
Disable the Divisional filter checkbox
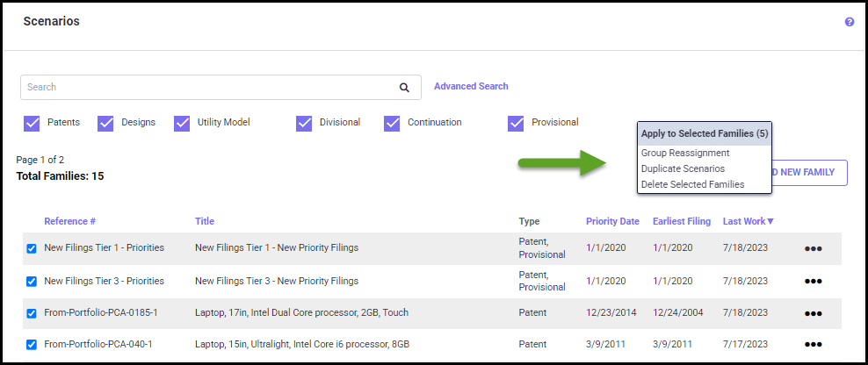click(304, 123)
